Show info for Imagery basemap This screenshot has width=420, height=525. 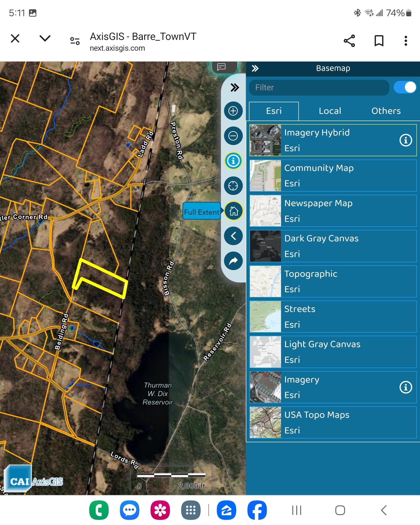pyautogui.click(x=406, y=387)
